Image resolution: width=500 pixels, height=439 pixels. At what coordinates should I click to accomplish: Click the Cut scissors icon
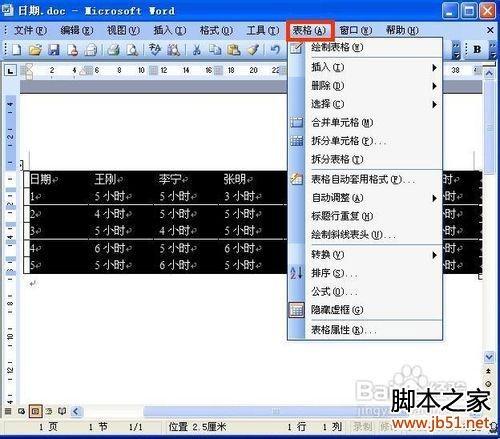coord(196,50)
